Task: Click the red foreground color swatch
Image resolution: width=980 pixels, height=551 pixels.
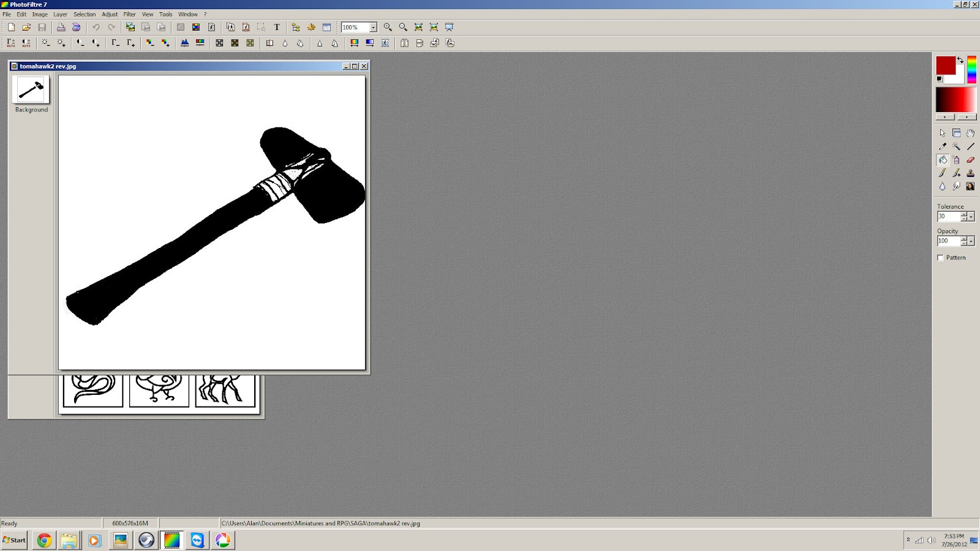Action: point(945,65)
